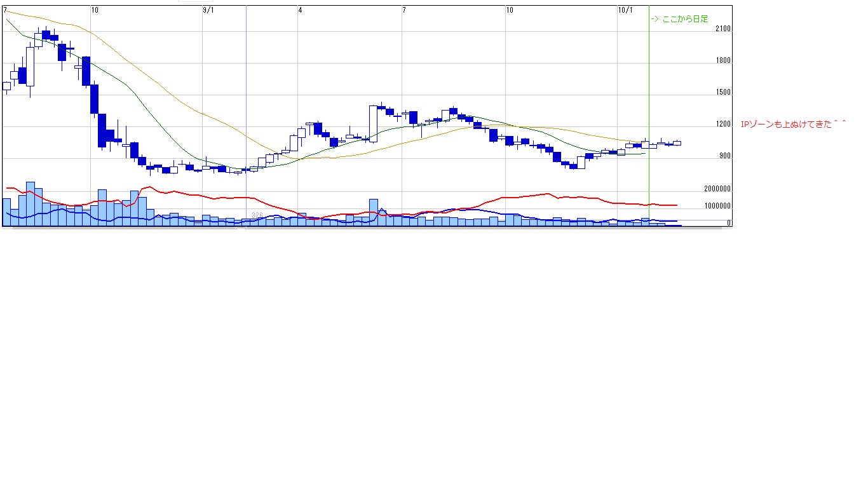Click the tallest volume bar near chart start
Image resolution: width=868 pixels, height=488 pixels.
(x=31, y=203)
